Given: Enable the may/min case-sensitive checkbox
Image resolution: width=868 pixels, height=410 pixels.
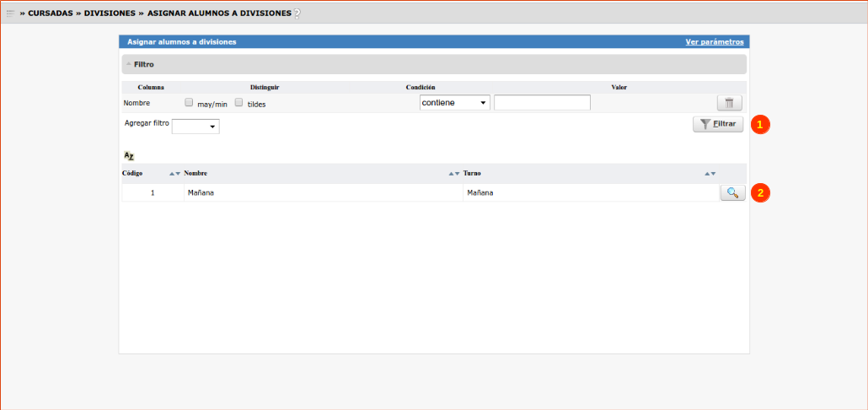Looking at the screenshot, I should point(189,103).
